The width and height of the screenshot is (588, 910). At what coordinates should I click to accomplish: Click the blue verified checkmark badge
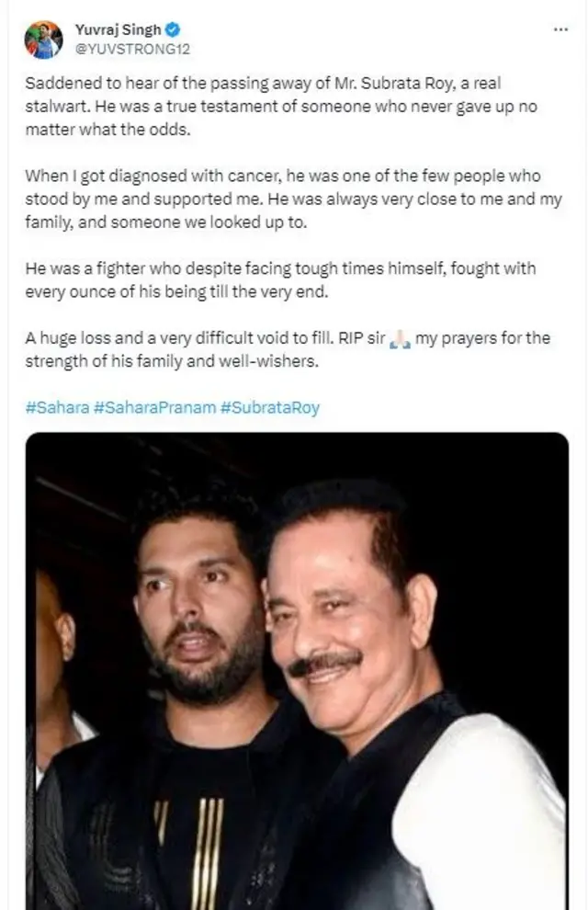click(x=173, y=29)
